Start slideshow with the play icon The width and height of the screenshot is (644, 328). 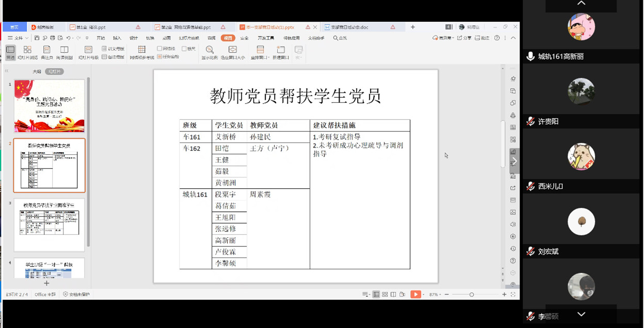(416, 295)
